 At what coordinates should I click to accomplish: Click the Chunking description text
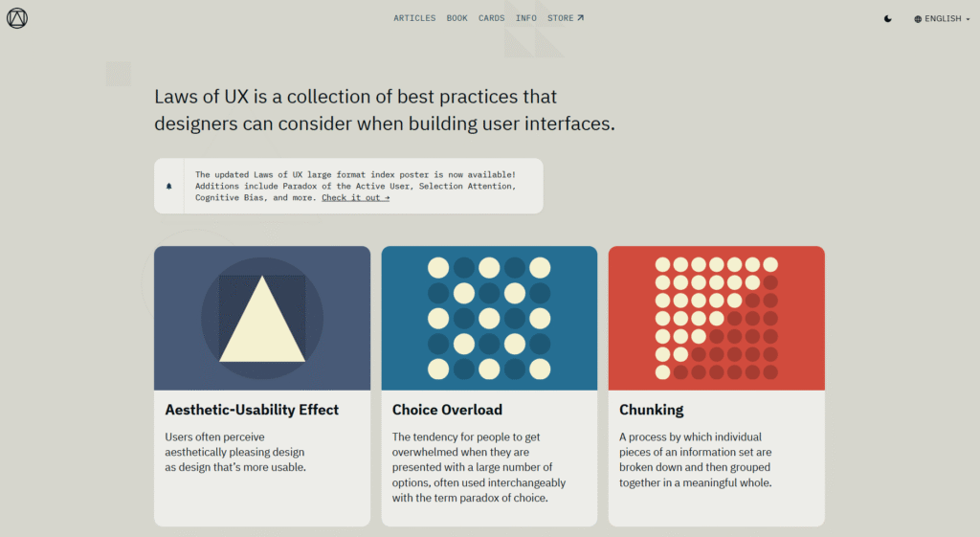click(x=696, y=459)
